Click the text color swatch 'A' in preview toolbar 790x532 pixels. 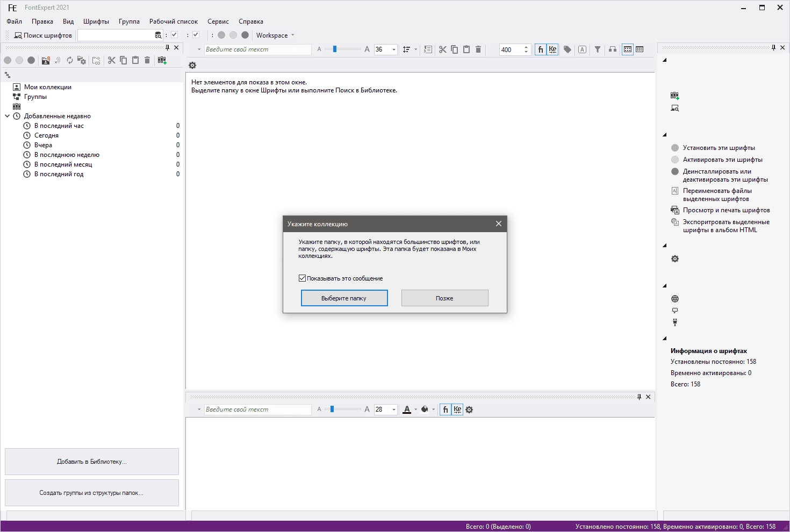click(407, 409)
